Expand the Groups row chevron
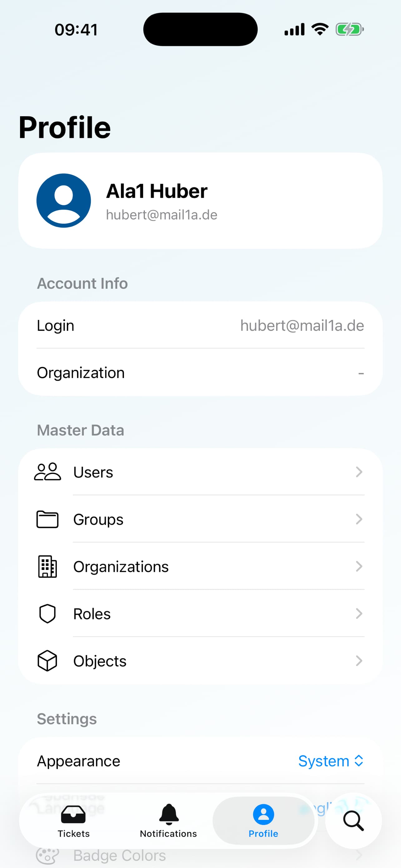The height and width of the screenshot is (868, 401). click(x=359, y=519)
